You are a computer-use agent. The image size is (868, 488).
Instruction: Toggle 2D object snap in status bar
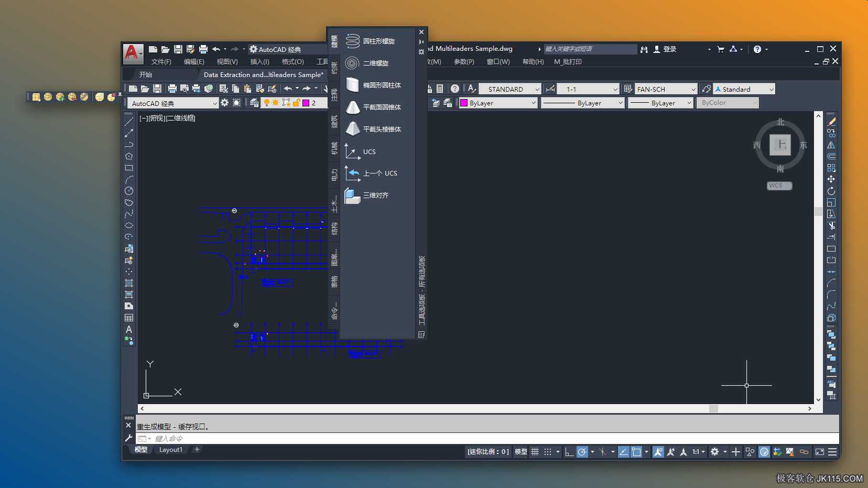click(x=636, y=452)
